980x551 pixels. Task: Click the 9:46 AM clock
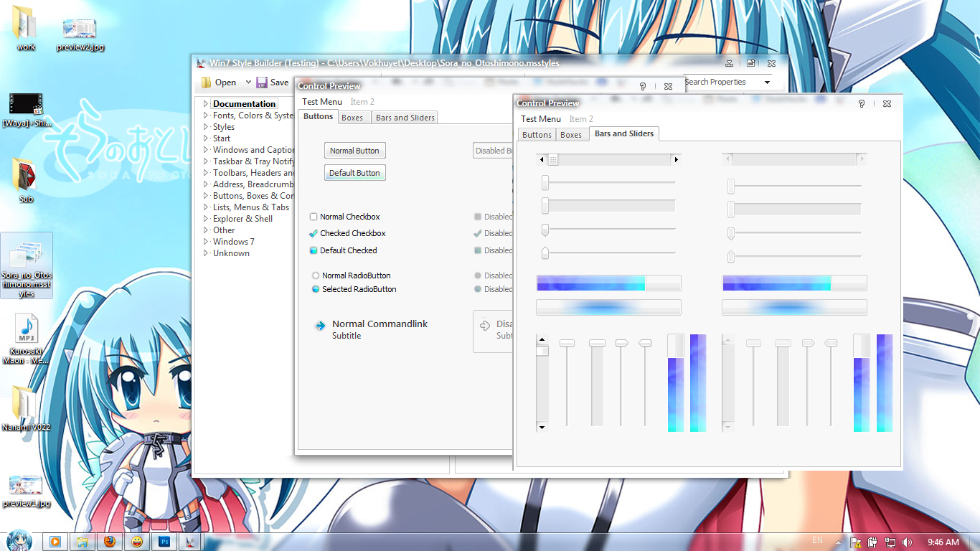click(x=943, y=542)
